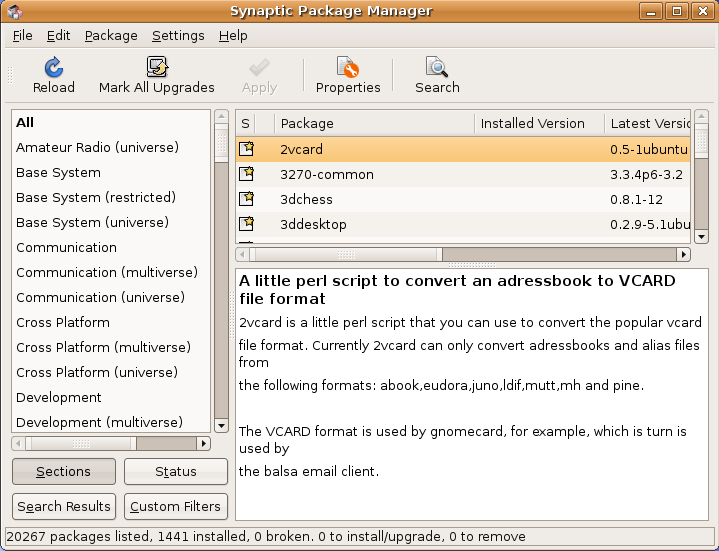Click status icon of 3270-common package
The width and height of the screenshot is (719, 551).
pyautogui.click(x=247, y=174)
